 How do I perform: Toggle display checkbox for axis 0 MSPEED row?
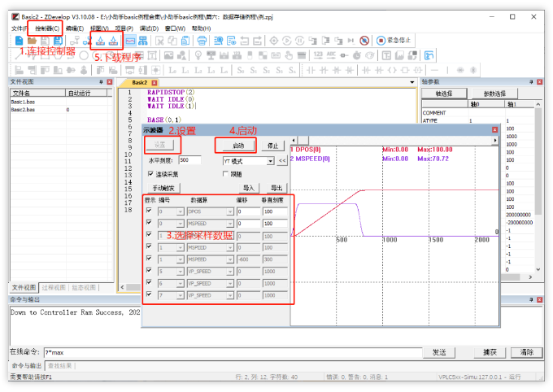click(x=149, y=222)
